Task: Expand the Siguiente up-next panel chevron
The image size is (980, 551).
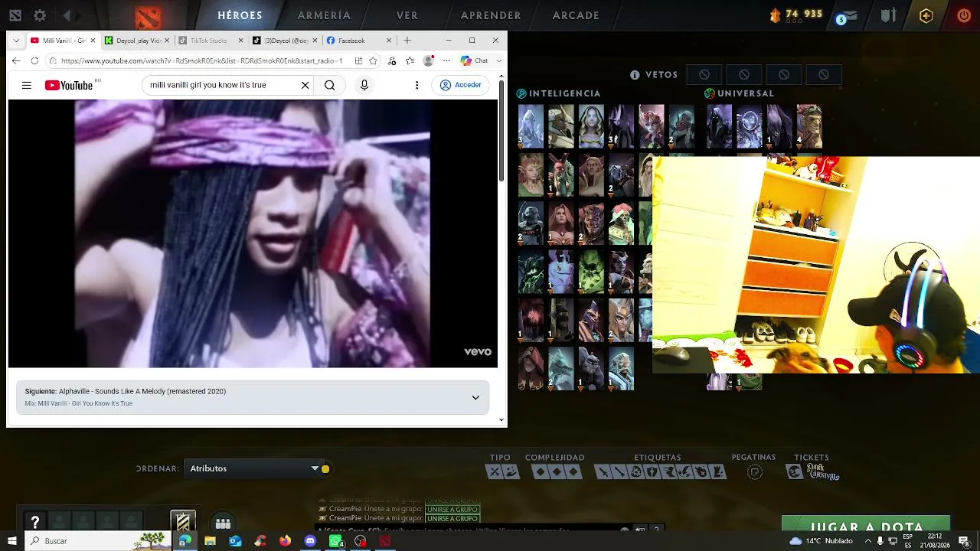Action: (475, 397)
